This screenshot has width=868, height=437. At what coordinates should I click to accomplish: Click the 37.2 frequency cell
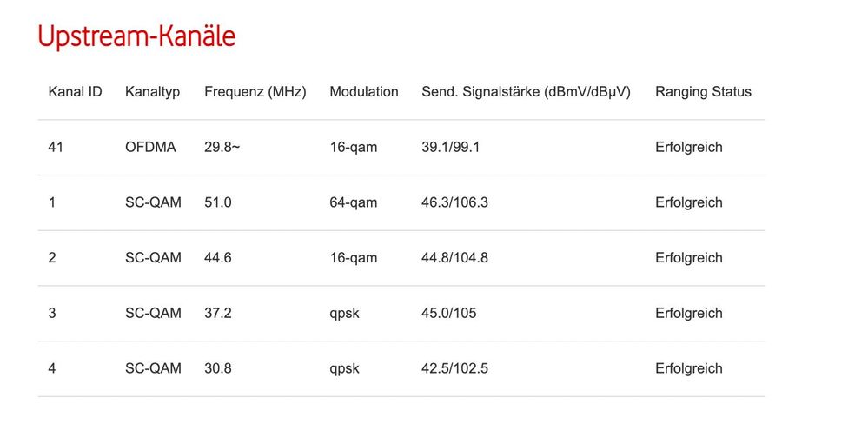click(217, 313)
